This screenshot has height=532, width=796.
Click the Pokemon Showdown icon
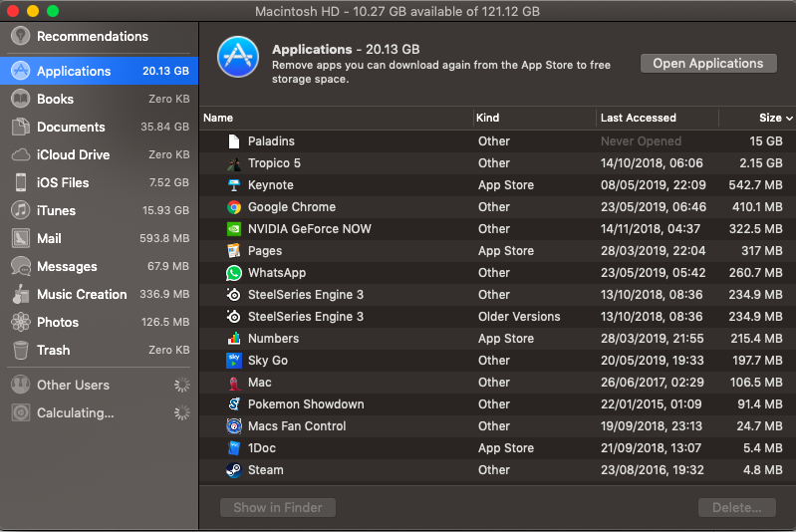pyautogui.click(x=234, y=404)
